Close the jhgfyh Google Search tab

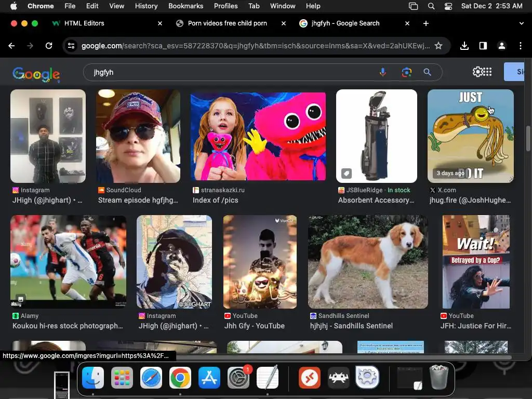pos(407,23)
